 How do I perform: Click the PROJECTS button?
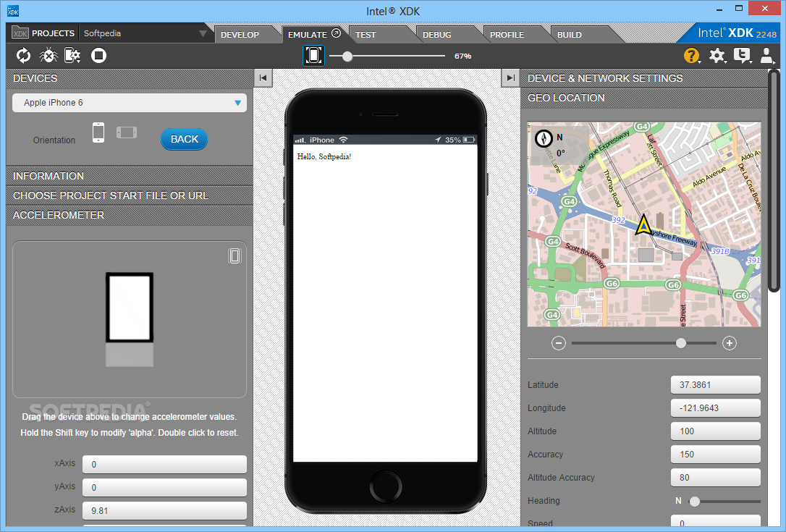pos(53,33)
